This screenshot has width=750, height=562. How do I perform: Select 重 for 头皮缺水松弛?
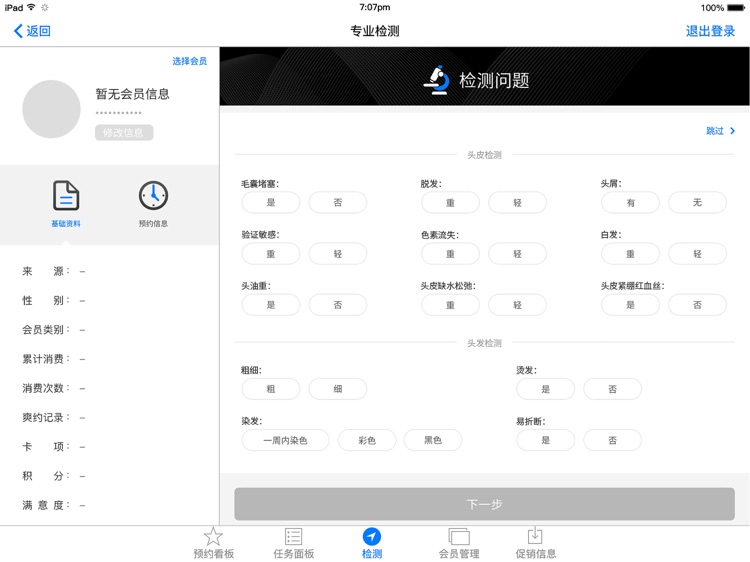tap(450, 305)
